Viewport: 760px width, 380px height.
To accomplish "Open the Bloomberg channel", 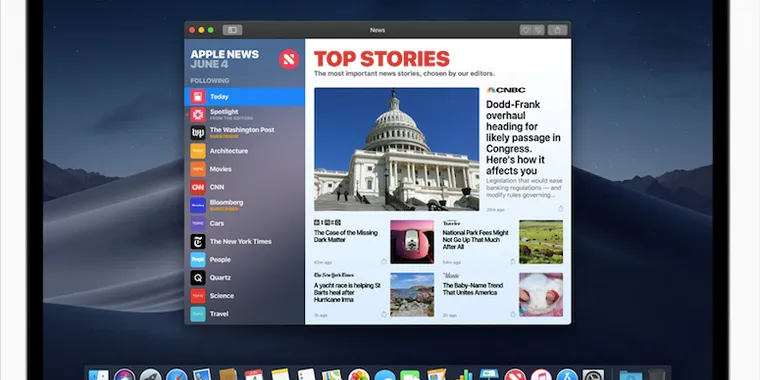I will (x=244, y=205).
